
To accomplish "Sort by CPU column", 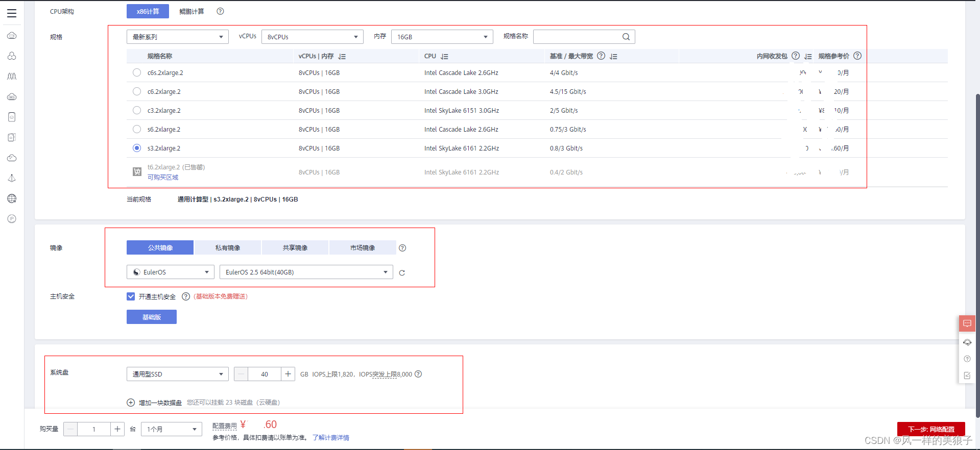I will [x=444, y=57].
